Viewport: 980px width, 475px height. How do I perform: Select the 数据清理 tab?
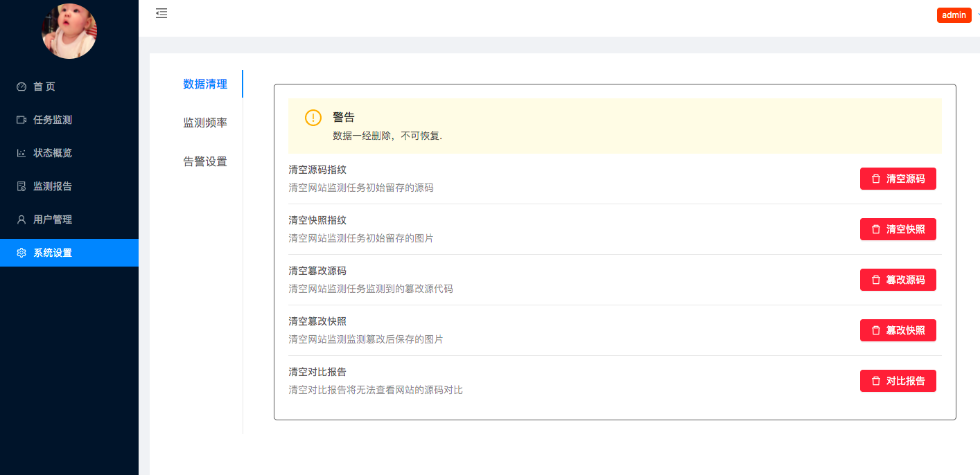[204, 83]
